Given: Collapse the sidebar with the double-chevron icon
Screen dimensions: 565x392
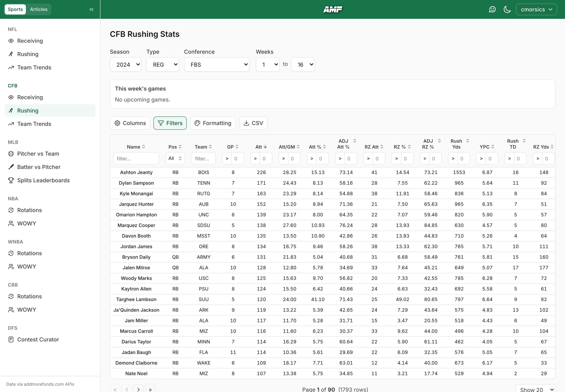Looking at the screenshot, I should click(x=91, y=9).
